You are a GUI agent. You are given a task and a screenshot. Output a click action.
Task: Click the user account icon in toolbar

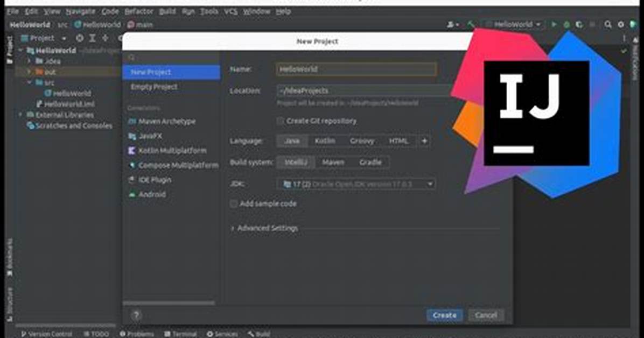tap(453, 25)
